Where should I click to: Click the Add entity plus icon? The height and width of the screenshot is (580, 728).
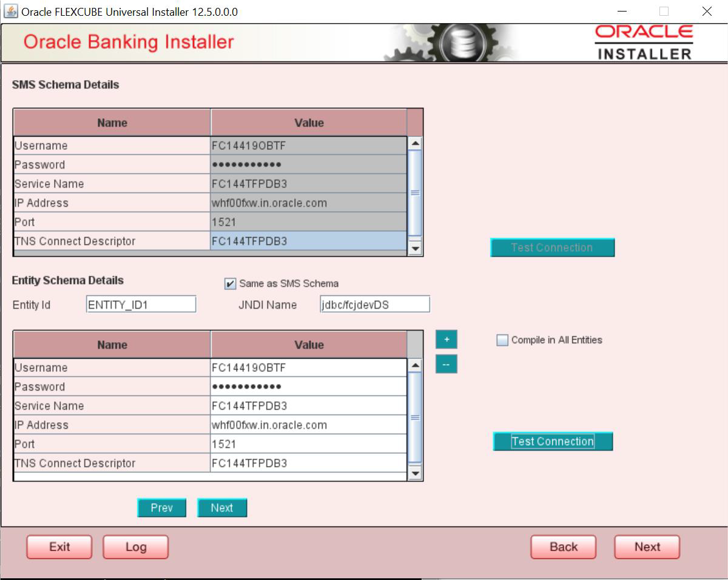click(x=446, y=339)
